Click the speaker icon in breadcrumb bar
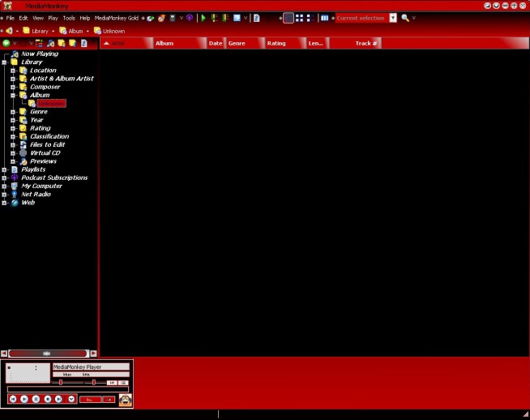 (x=9, y=31)
